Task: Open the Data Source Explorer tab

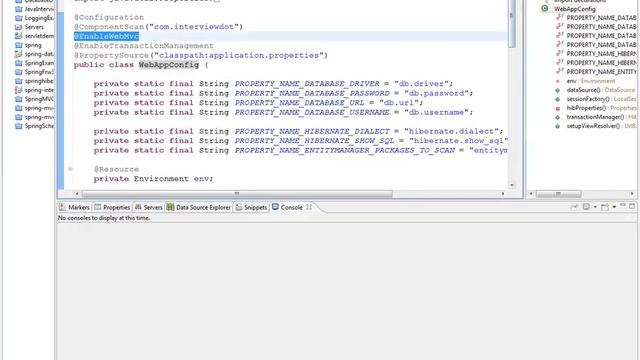Action: click(199, 207)
